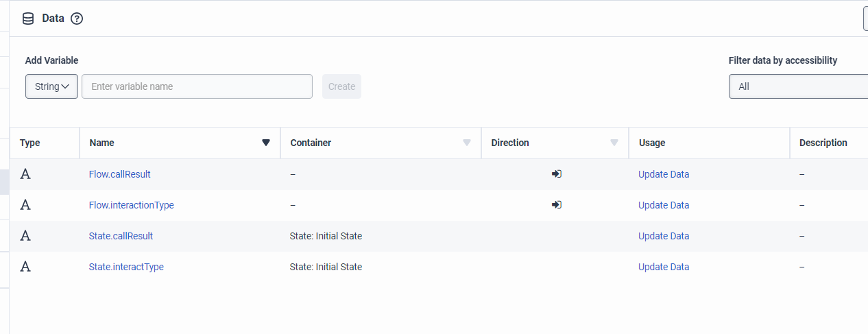Focus the Enter variable name field
This screenshot has height=334, width=868.
click(x=197, y=86)
